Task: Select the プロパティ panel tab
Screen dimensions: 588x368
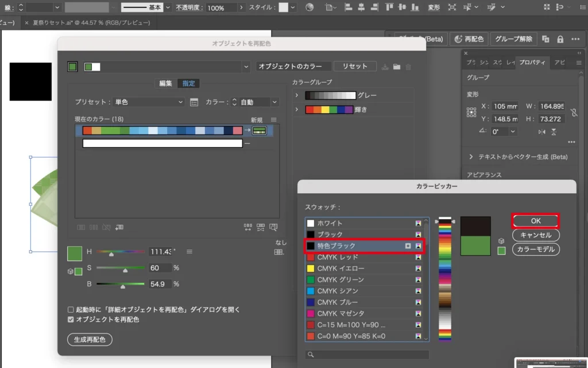Action: click(532, 62)
